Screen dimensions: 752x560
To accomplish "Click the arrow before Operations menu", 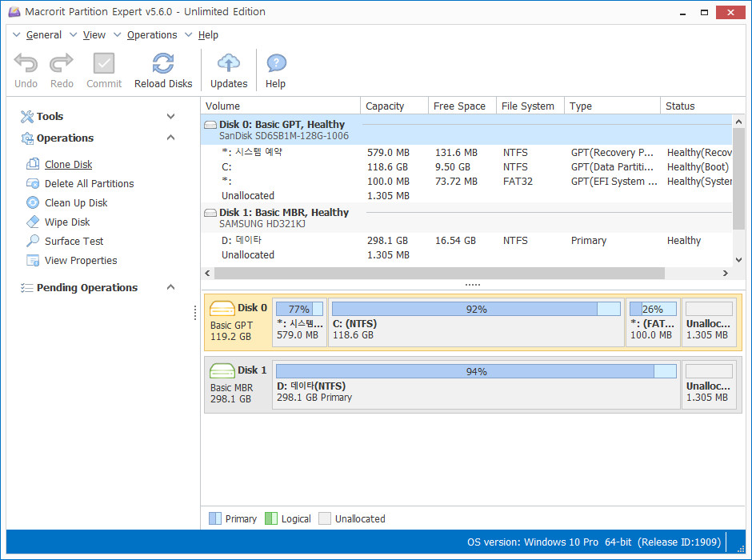I will 117,34.
